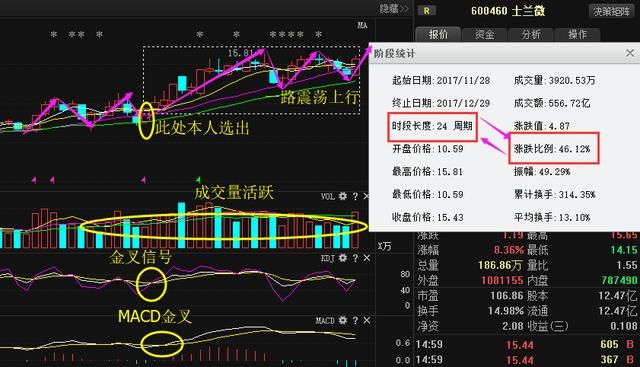640x367 pixels.
Task: Close the 阶段统计 dialog
Action: tap(630, 53)
